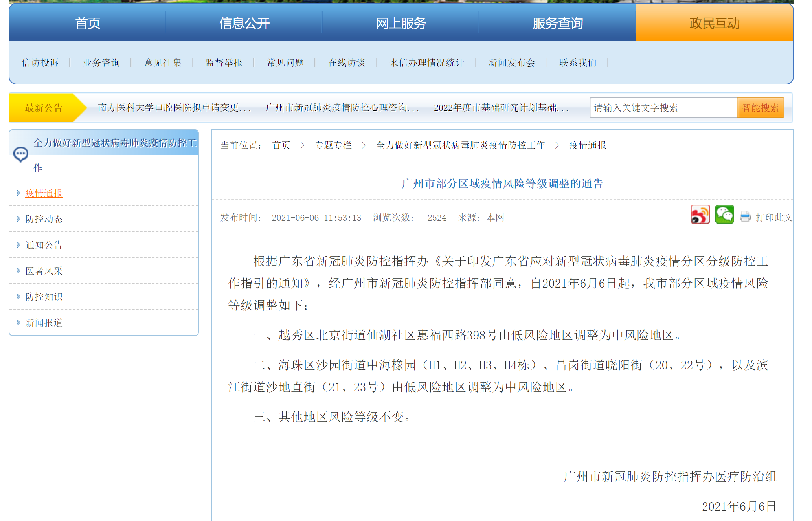
Task: Click 专题专栏 in the breadcrumb
Action: click(x=333, y=145)
